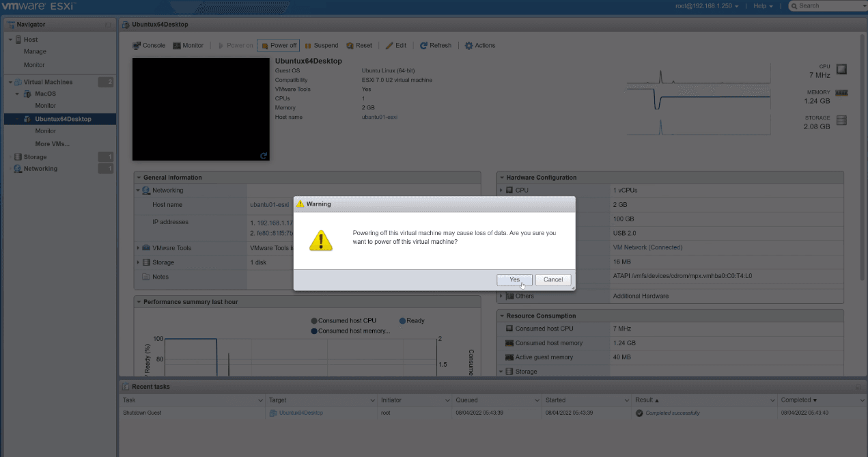The width and height of the screenshot is (868, 457).
Task: Sort Recent tasks by Task column
Action: [x=193, y=400]
